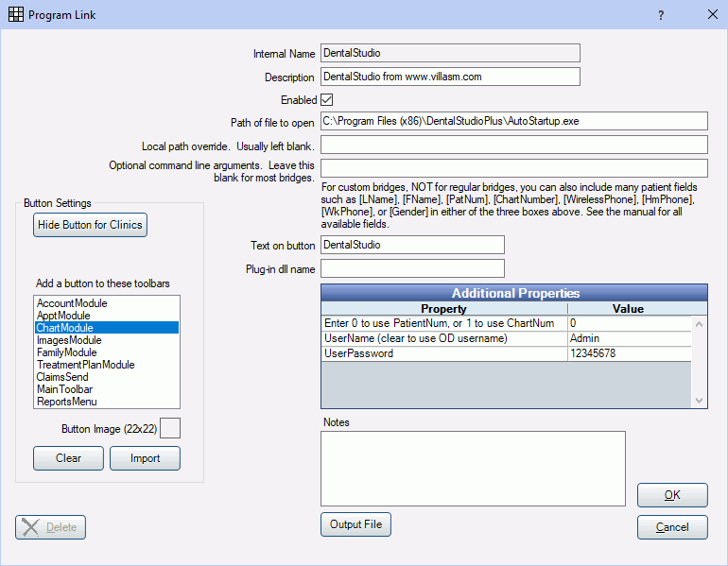Screen dimensions: 728x566
Task: Click the Output File button
Action: (x=355, y=524)
